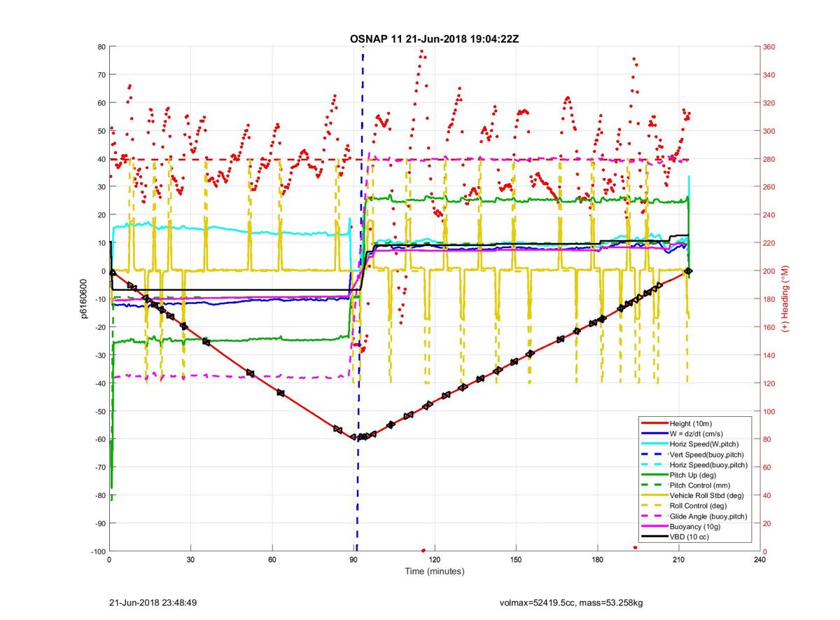The image size is (840, 620).
Task: Click the 70 tick on the left axis
Action: click(101, 75)
